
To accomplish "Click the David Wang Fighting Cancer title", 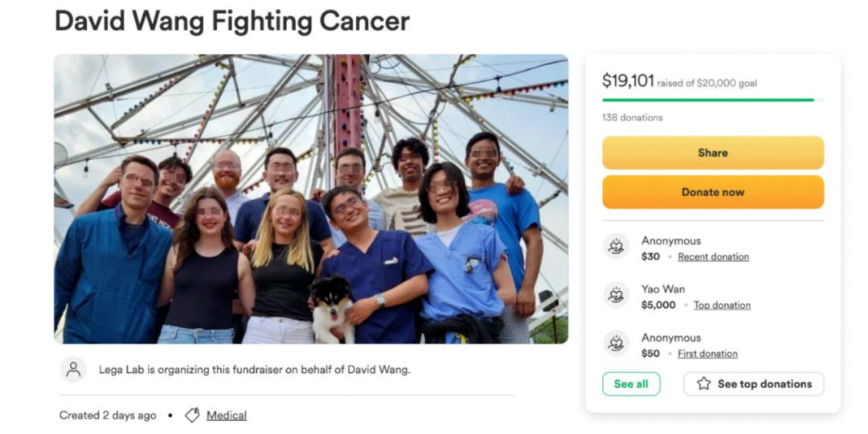I will click(x=232, y=21).
